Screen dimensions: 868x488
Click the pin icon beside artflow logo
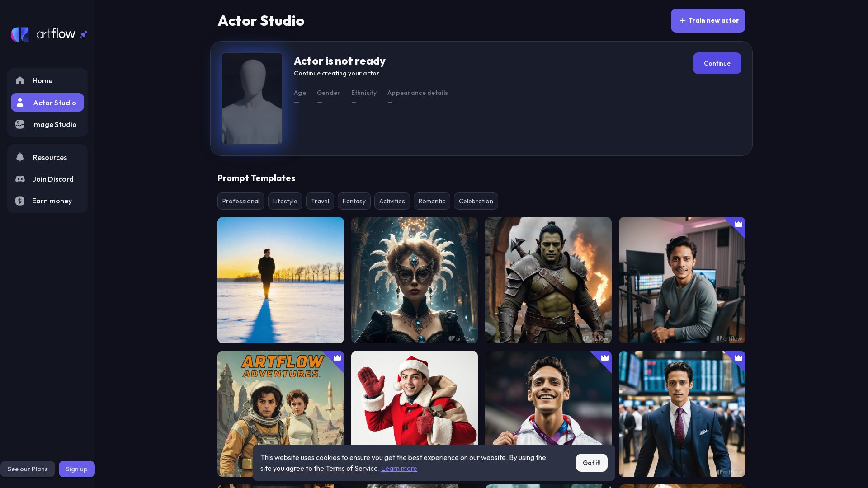(84, 34)
